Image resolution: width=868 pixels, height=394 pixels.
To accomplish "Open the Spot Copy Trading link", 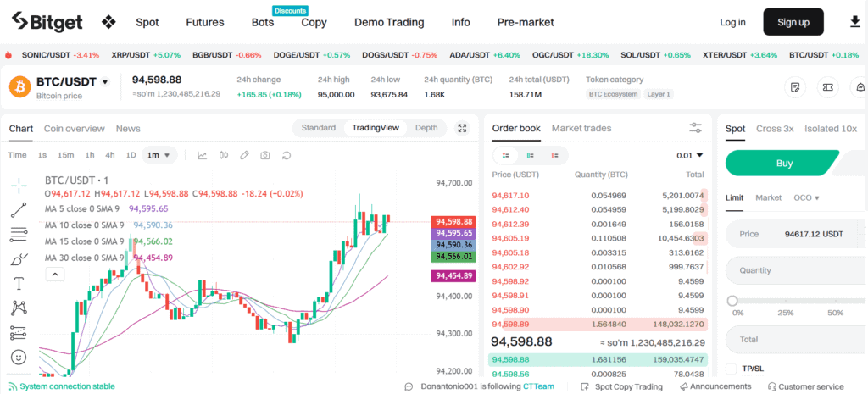I will pos(621,386).
